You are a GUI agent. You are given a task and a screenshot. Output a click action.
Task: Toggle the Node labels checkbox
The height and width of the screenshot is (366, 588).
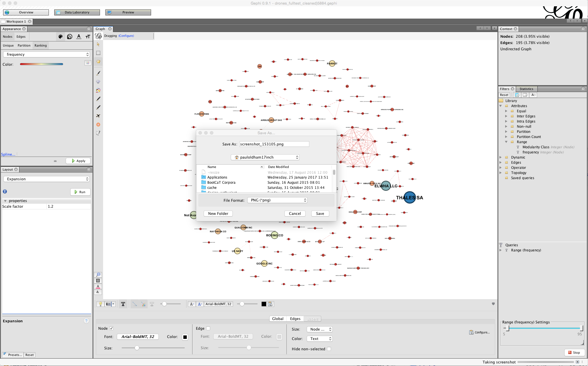coord(111,328)
